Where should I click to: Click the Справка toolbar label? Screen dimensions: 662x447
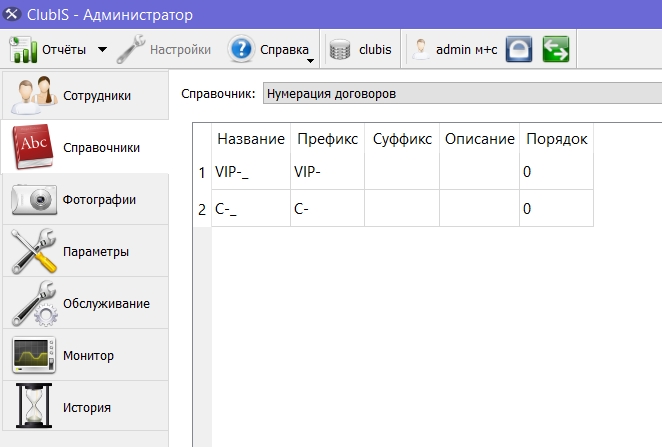[284, 50]
